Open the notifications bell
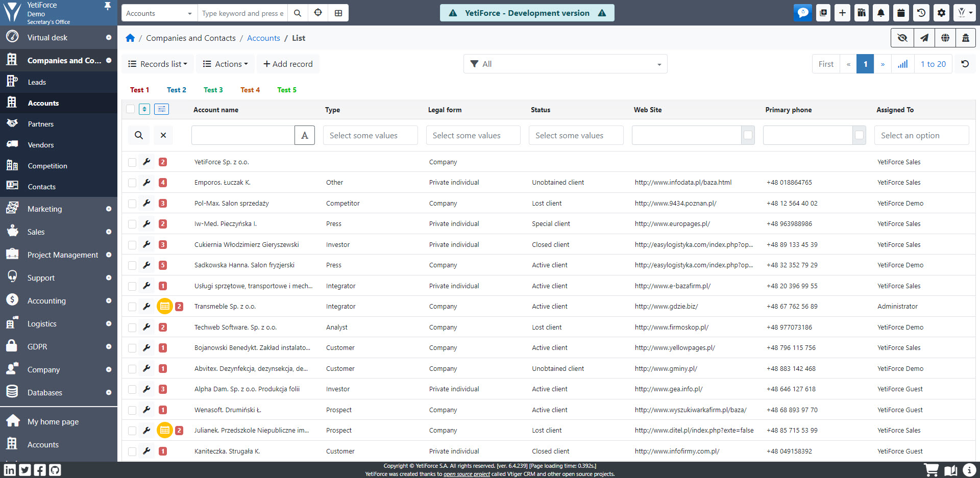Viewport: 980px width, 478px height. pyautogui.click(x=881, y=13)
